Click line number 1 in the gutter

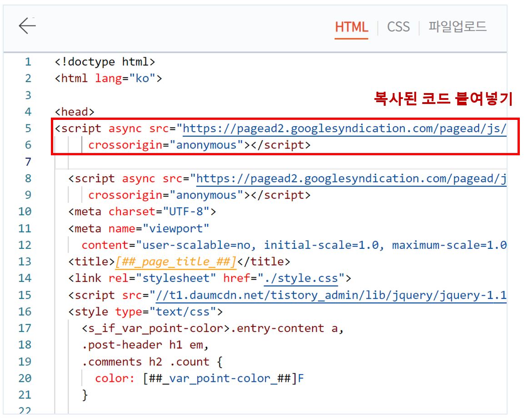[28, 62]
